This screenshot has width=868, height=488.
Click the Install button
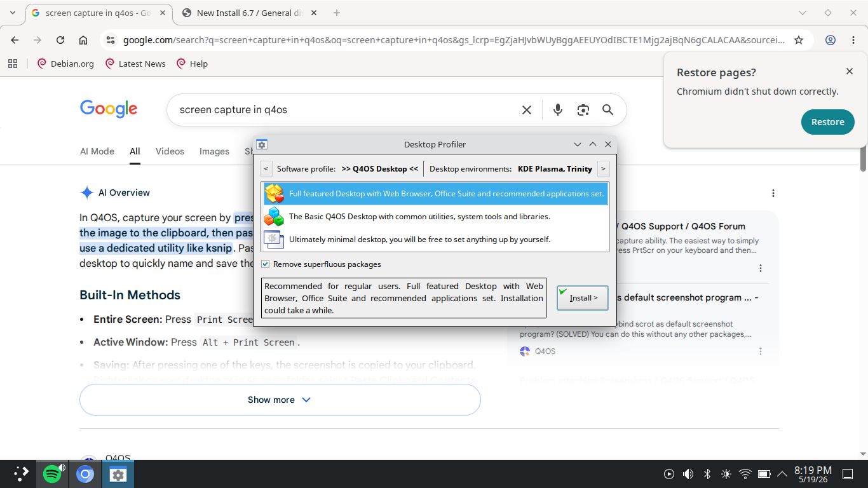[583, 298]
